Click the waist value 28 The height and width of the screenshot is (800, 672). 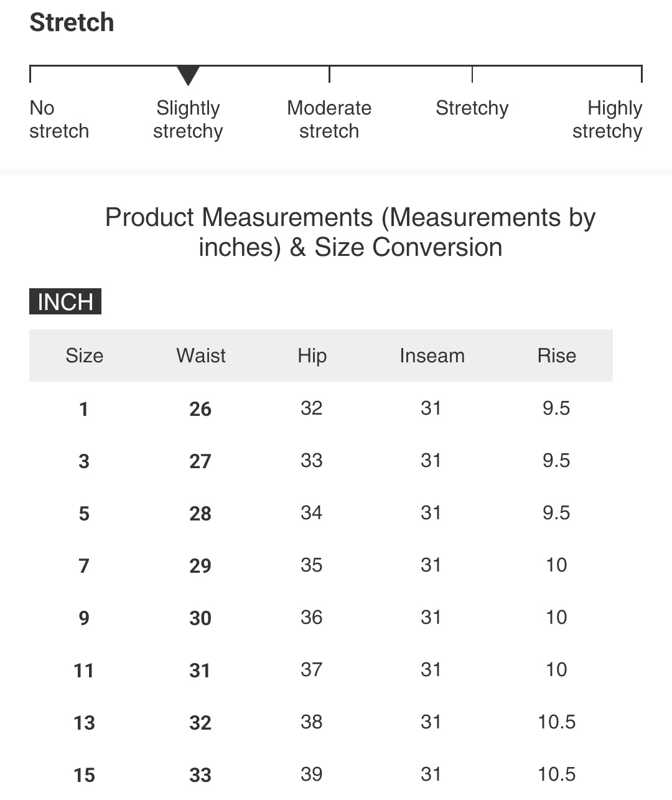[200, 514]
